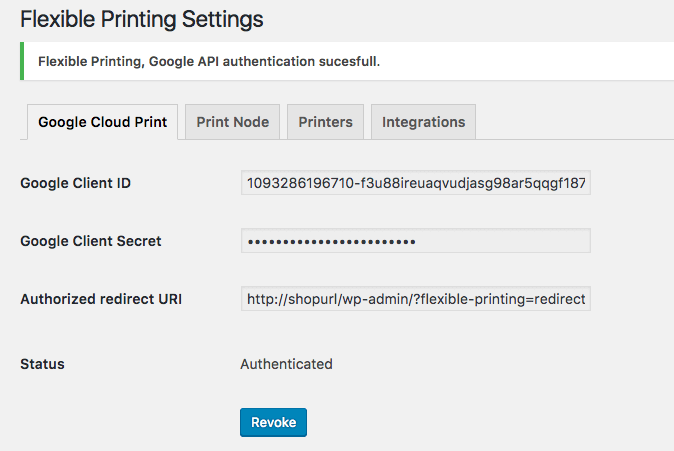This screenshot has height=451, width=674.
Task: Click the shopurl redirect address text
Action: click(x=416, y=299)
